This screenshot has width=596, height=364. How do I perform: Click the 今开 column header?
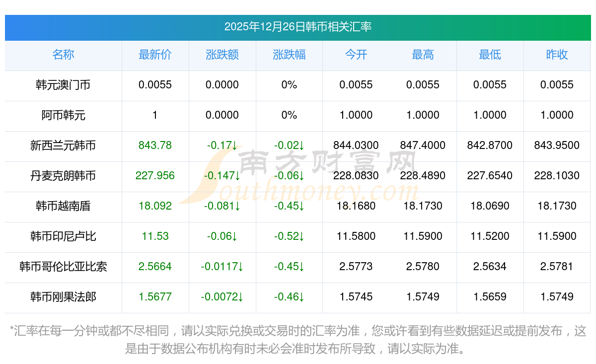pos(356,55)
